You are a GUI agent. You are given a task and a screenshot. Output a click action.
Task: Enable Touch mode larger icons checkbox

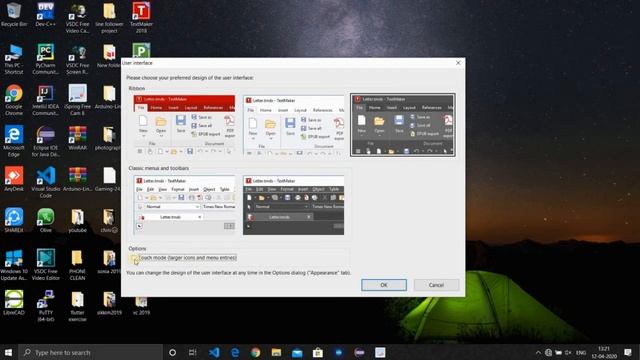133,258
